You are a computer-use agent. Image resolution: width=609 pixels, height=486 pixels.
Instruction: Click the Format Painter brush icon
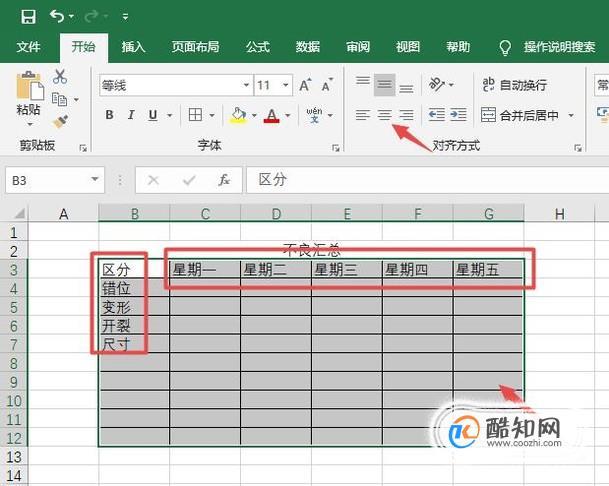click(x=60, y=122)
